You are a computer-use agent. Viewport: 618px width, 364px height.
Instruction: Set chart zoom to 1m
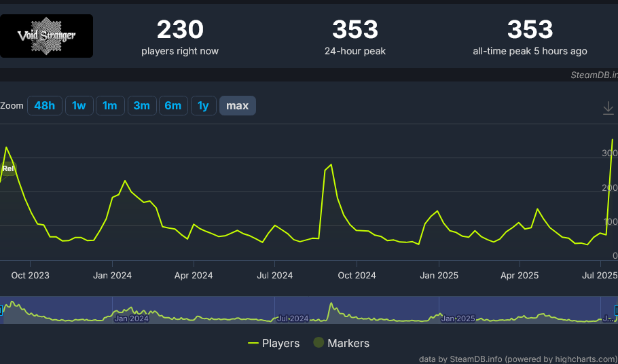click(x=110, y=105)
